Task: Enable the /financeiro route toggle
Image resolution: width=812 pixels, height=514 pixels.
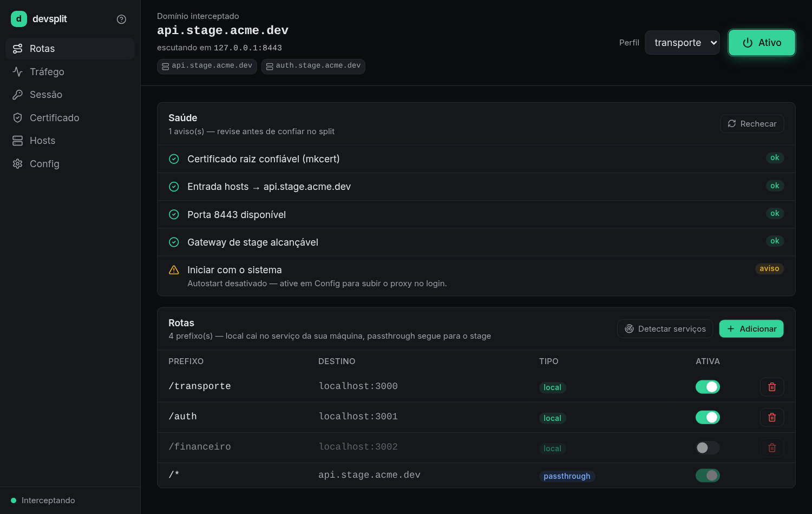Action: point(708,447)
